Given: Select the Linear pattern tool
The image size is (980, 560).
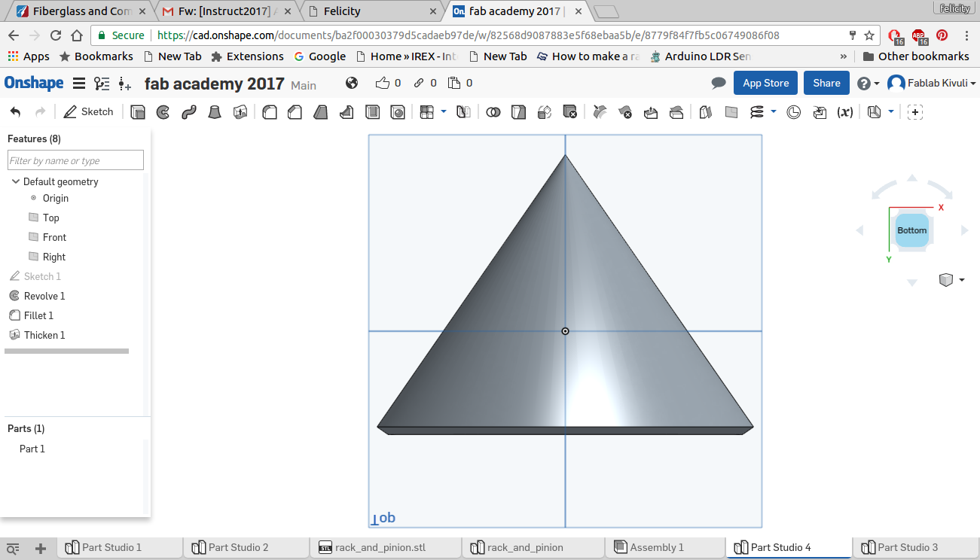Looking at the screenshot, I should pyautogui.click(x=427, y=112).
